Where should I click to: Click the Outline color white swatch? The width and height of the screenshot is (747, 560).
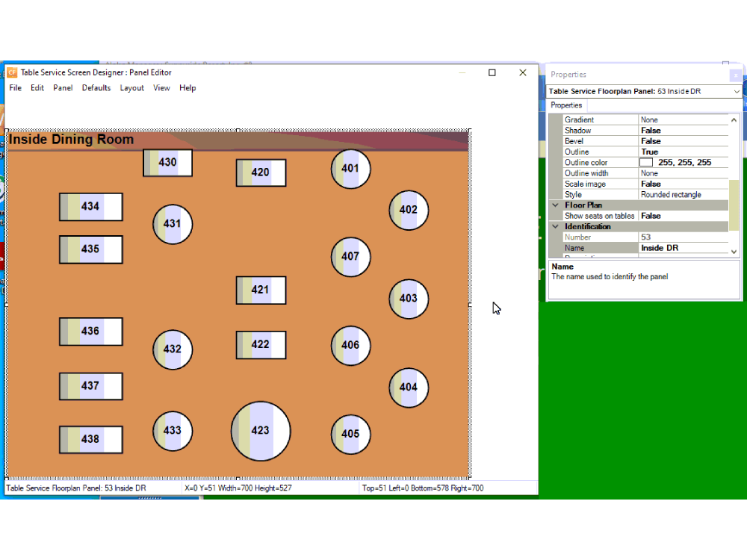click(646, 162)
